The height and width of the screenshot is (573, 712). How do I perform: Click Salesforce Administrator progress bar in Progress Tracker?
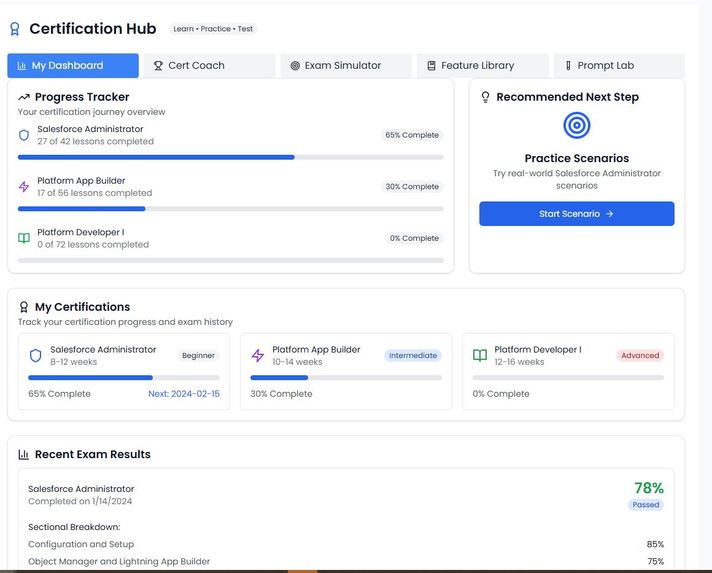(231, 157)
